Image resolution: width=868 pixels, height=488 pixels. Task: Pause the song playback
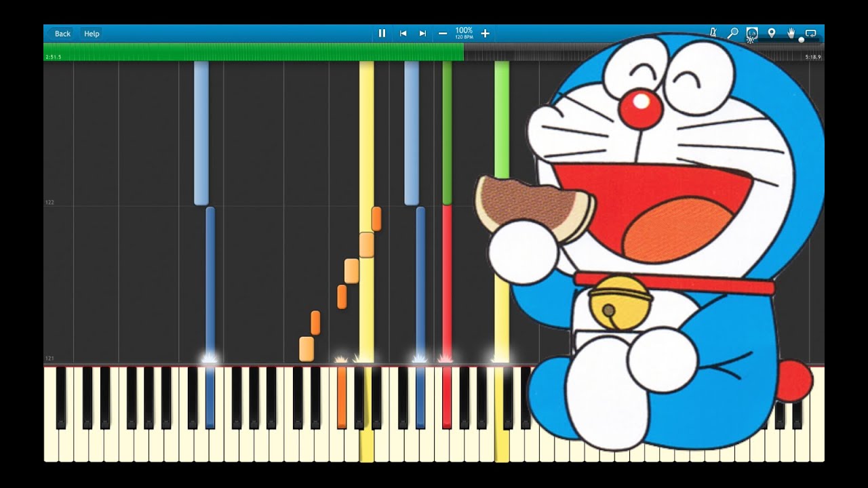click(x=382, y=33)
